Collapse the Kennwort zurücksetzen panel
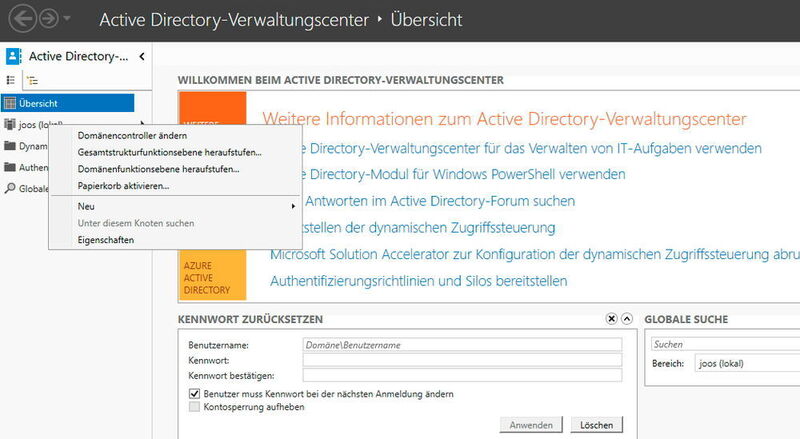The image size is (800, 439). (x=627, y=319)
